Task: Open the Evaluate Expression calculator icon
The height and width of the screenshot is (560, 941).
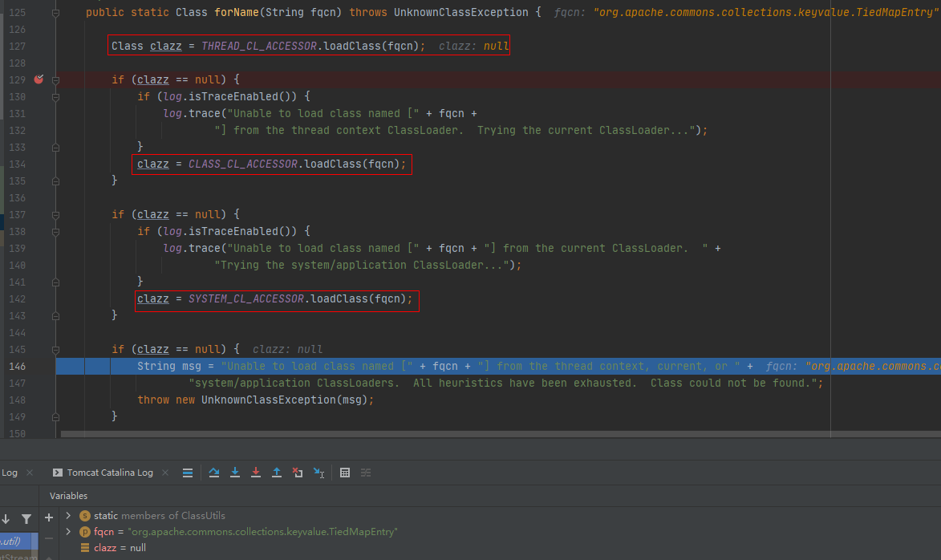Action: [345, 473]
